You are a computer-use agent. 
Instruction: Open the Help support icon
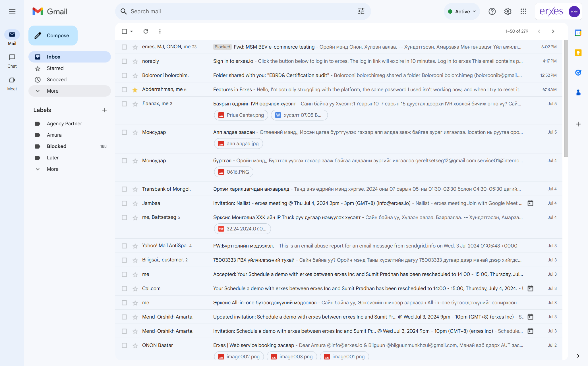(492, 11)
